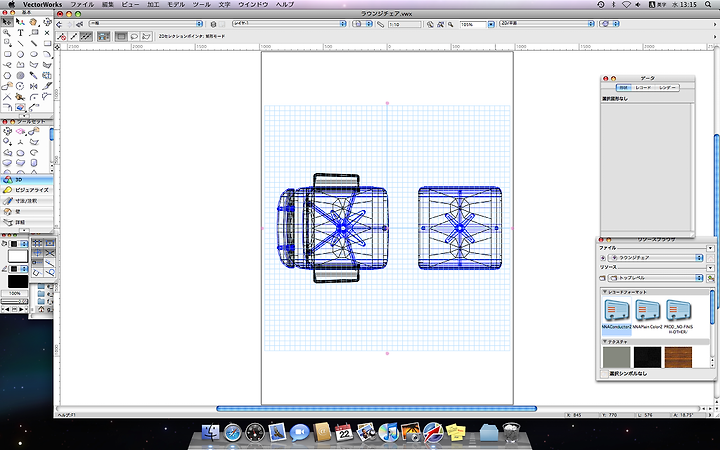Select the Rounded Rectangle tool
Screen dimensions: 720x450
point(7,54)
